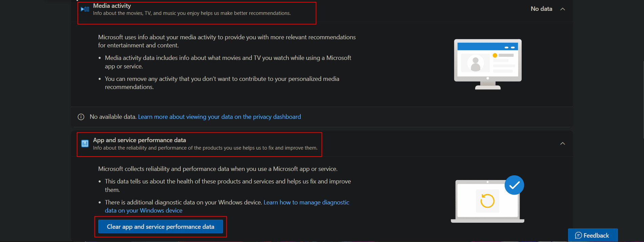Collapse the Media activity section chevron
The image size is (644, 242).
pos(563,9)
